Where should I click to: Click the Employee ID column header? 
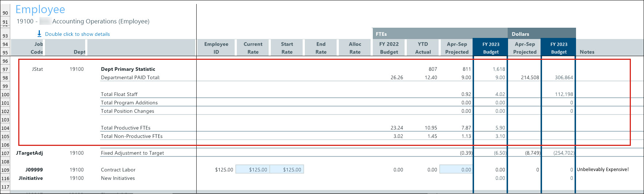coord(216,48)
